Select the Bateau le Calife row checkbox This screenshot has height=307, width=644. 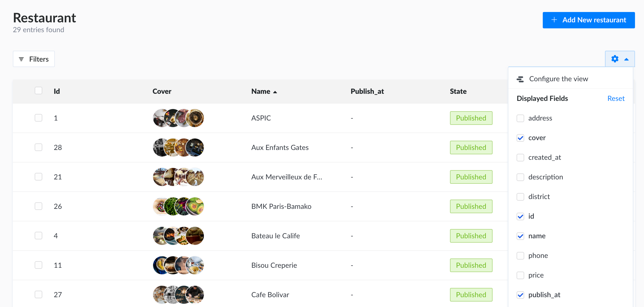click(x=38, y=236)
